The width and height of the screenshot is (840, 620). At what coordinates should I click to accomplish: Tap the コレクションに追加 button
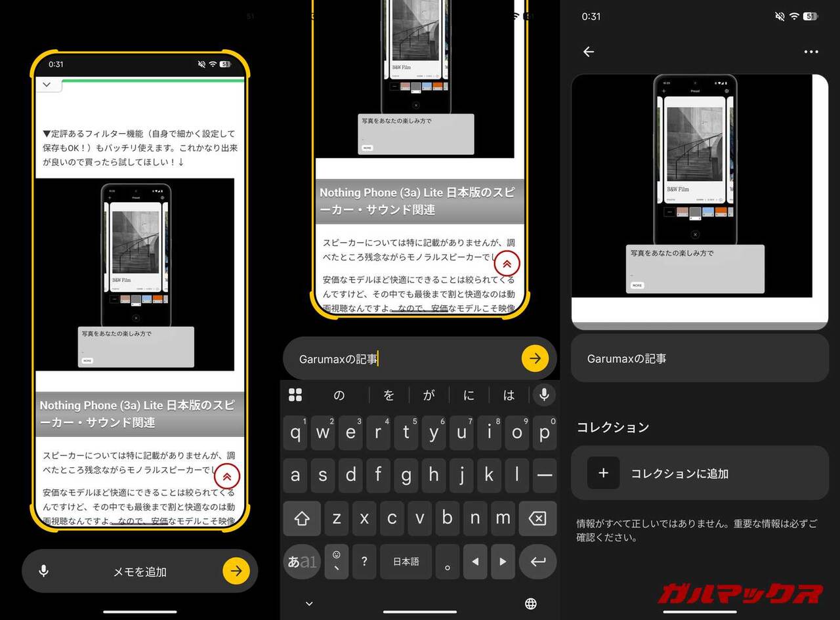coord(700,473)
